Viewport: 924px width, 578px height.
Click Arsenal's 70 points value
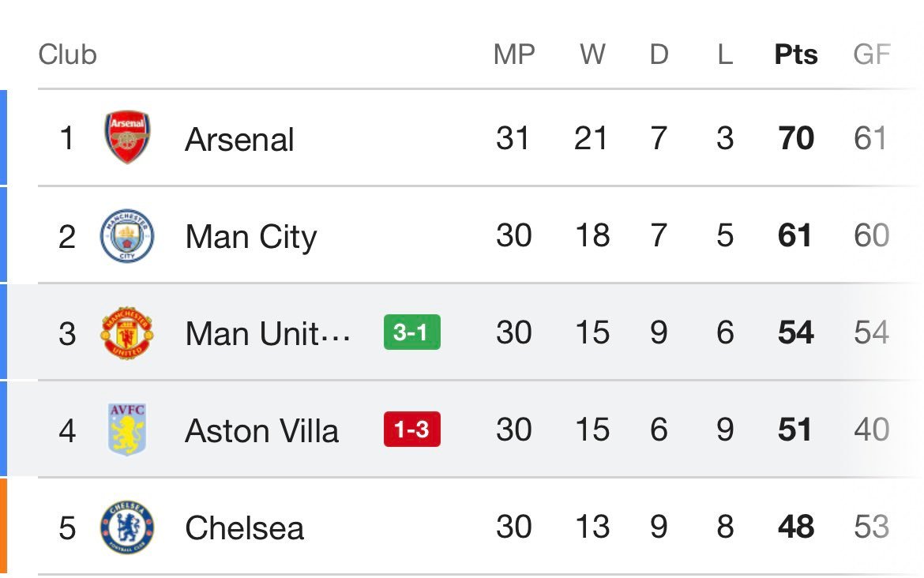[795, 139]
